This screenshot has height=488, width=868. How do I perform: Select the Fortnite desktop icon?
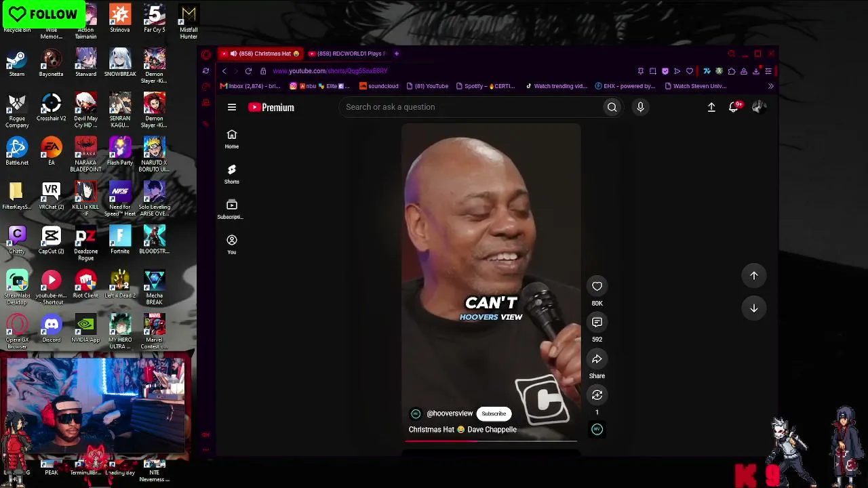pyautogui.click(x=120, y=241)
